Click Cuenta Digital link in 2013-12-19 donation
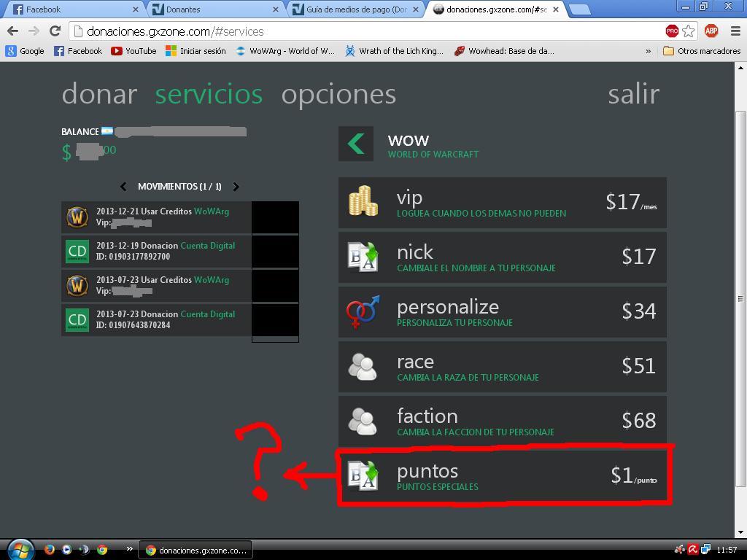 [208, 246]
